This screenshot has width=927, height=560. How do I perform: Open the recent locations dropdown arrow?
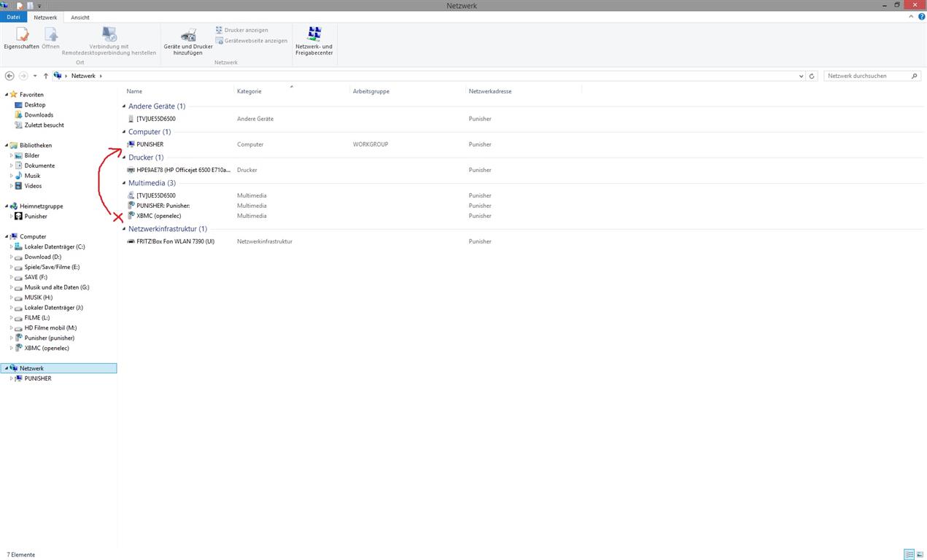tap(35, 76)
